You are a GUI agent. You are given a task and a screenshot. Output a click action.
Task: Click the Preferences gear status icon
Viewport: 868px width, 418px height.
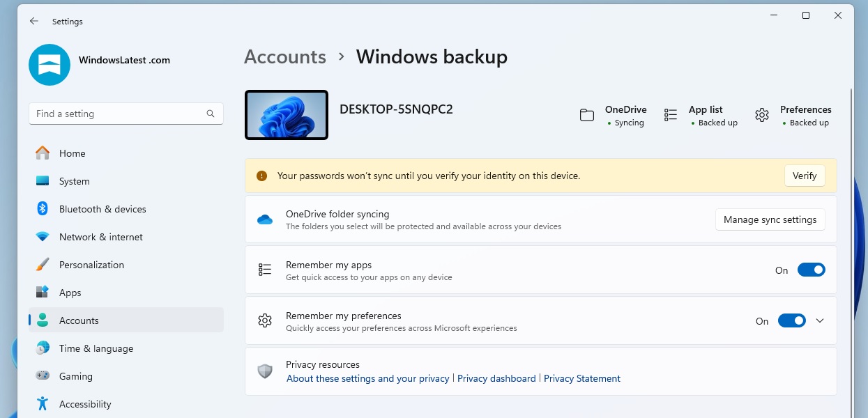(x=762, y=116)
